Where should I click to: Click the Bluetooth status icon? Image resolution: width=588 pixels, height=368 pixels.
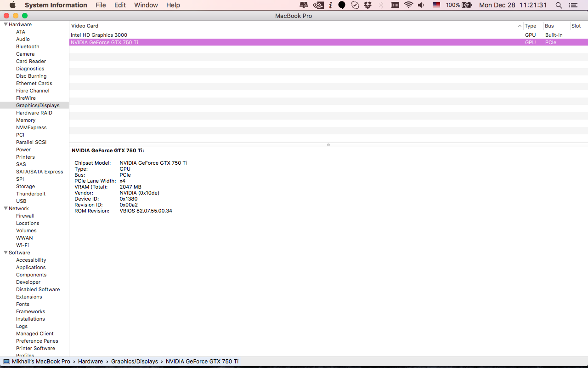[381, 5]
